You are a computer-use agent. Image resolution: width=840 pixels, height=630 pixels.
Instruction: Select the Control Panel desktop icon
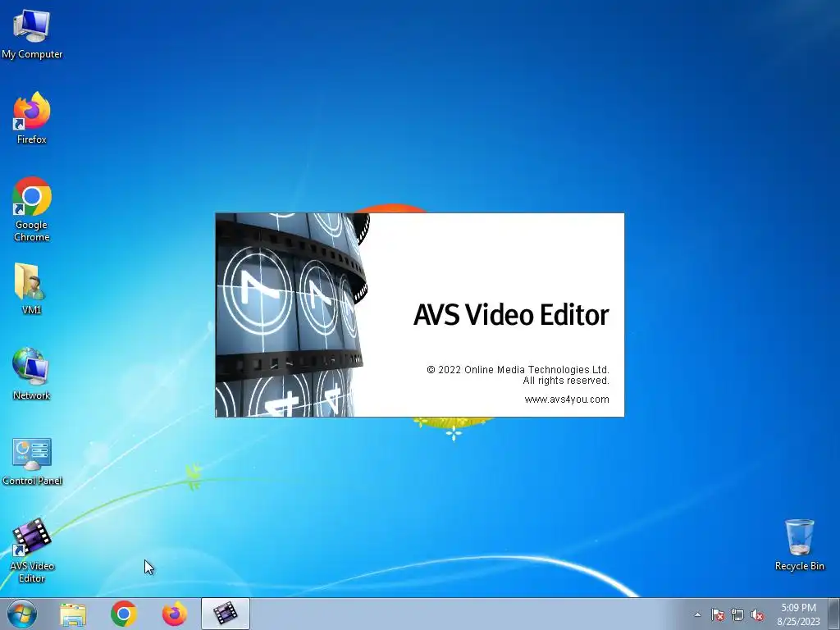[32, 461]
